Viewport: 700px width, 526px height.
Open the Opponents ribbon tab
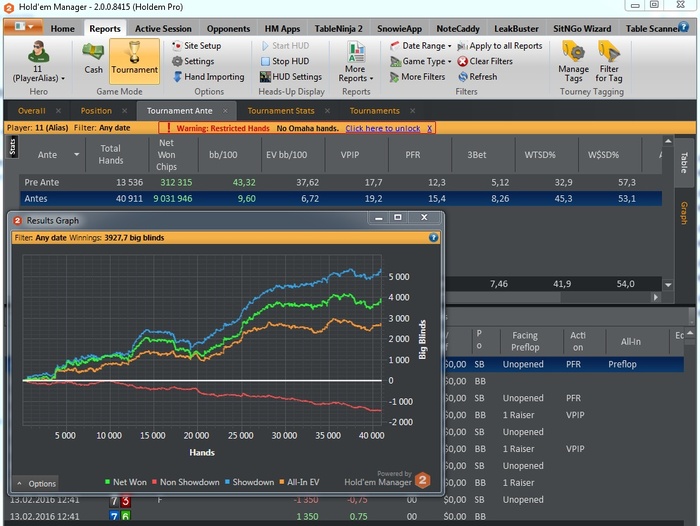click(228, 29)
